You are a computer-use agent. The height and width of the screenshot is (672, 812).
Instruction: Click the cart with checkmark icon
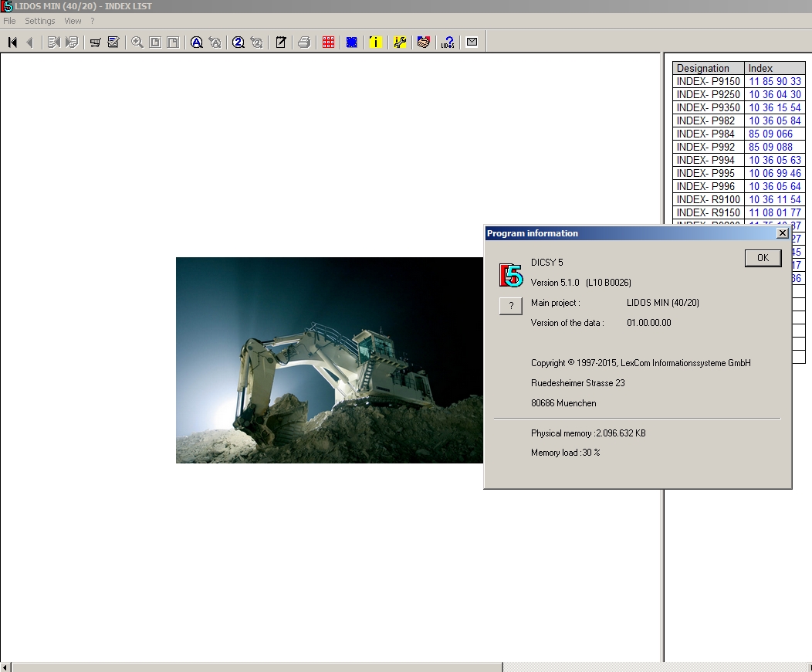[113, 42]
